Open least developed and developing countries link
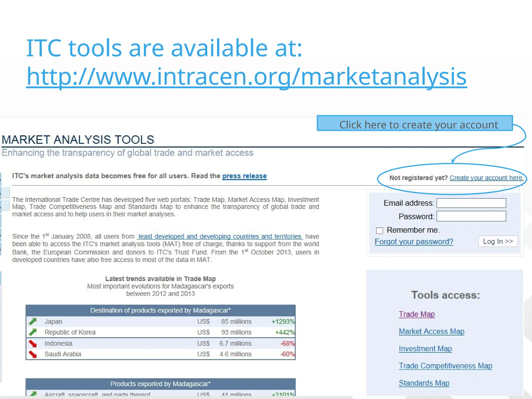 220,236
